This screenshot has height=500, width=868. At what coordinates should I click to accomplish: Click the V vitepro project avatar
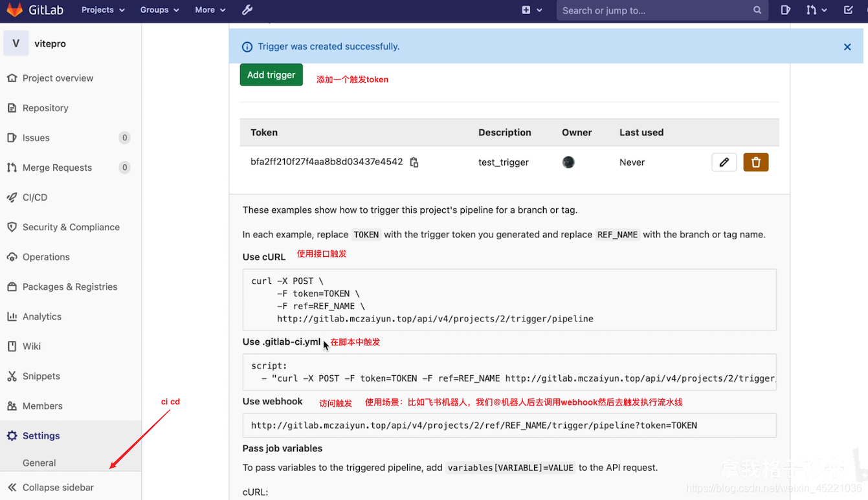coord(16,43)
